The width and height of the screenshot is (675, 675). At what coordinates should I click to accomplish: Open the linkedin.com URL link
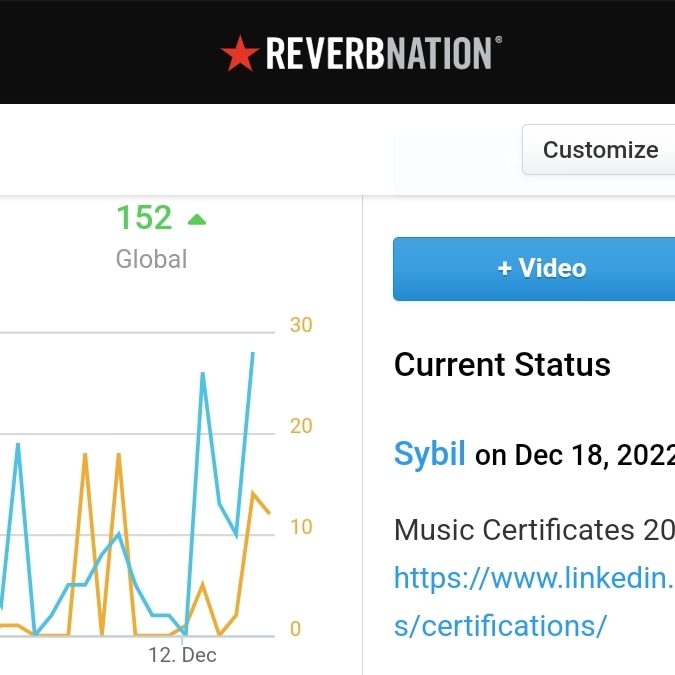[x=534, y=578]
